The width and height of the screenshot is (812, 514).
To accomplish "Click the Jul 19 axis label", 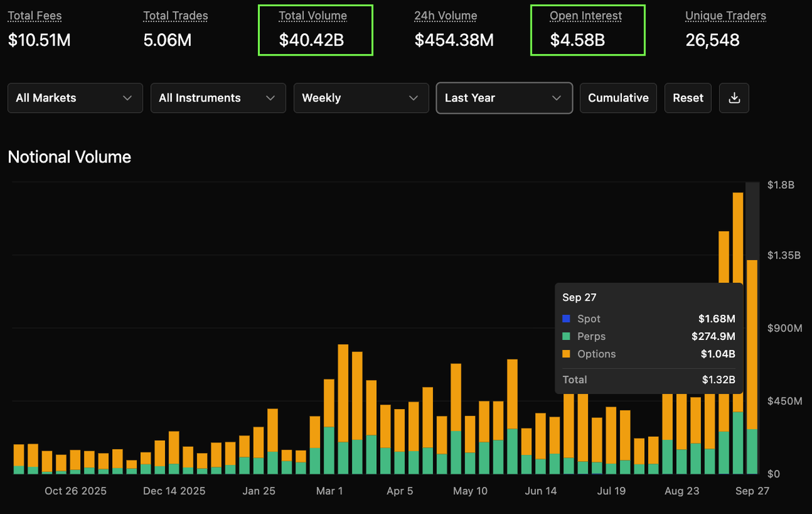I will (611, 491).
